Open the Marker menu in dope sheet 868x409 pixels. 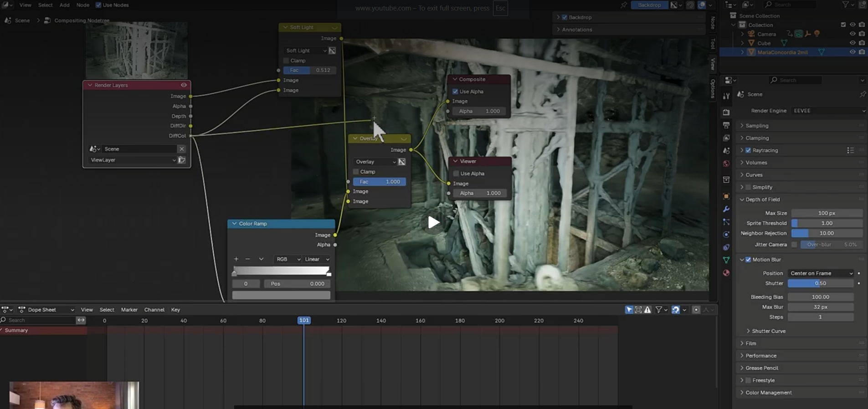(129, 310)
